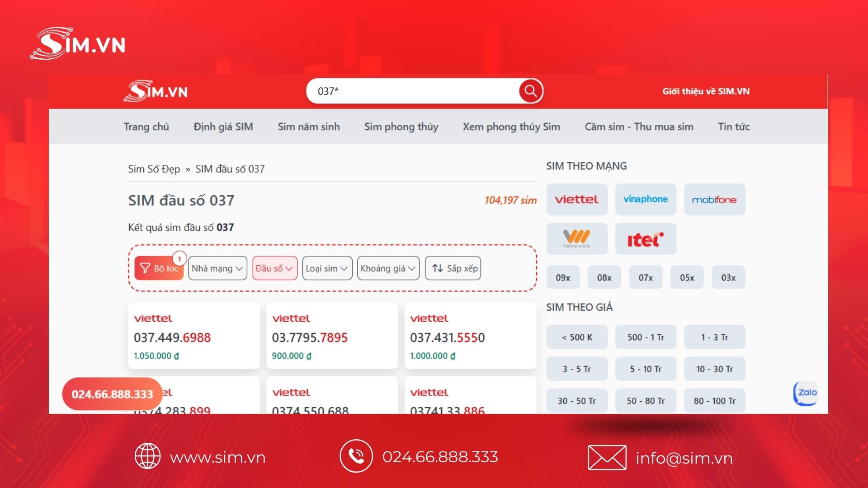The width and height of the screenshot is (868, 488).
Task: Expand the Đầu số dropdown filter
Action: pyautogui.click(x=274, y=267)
